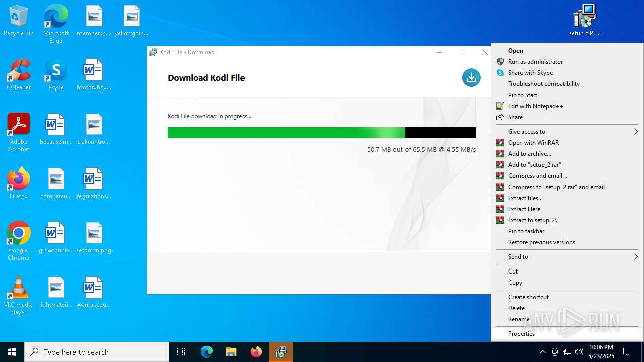Select the Google Chrome desktop icon

(19, 241)
